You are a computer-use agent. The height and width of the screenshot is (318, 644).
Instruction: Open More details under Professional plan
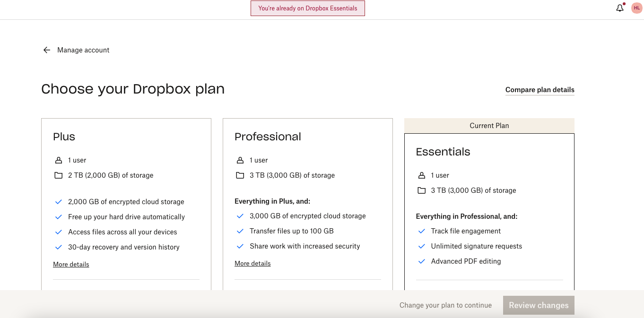point(252,263)
